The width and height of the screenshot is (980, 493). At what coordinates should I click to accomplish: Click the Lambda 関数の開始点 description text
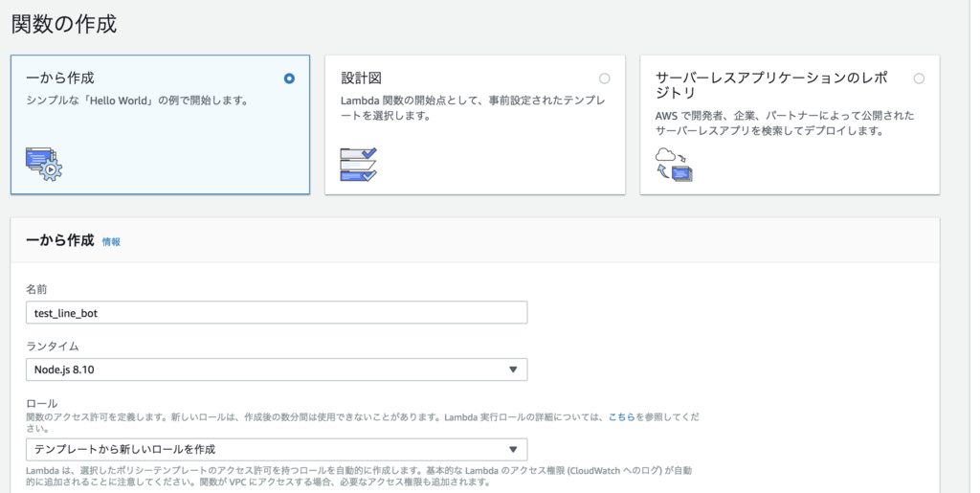tap(473, 108)
